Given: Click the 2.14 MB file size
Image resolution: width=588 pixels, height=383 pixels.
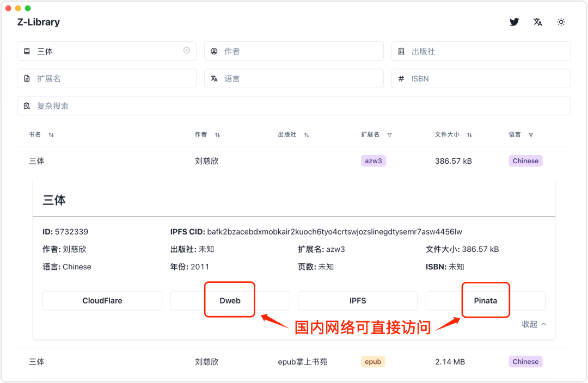Looking at the screenshot, I should click(x=450, y=362).
